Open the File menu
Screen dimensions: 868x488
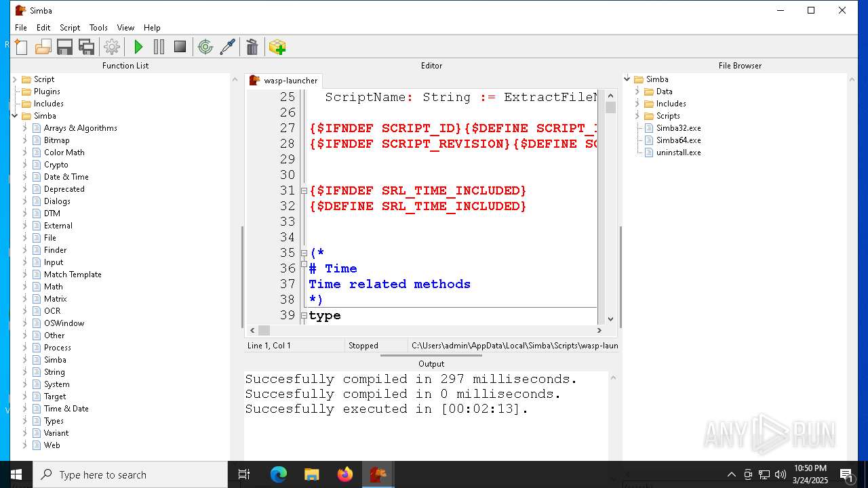click(x=21, y=28)
